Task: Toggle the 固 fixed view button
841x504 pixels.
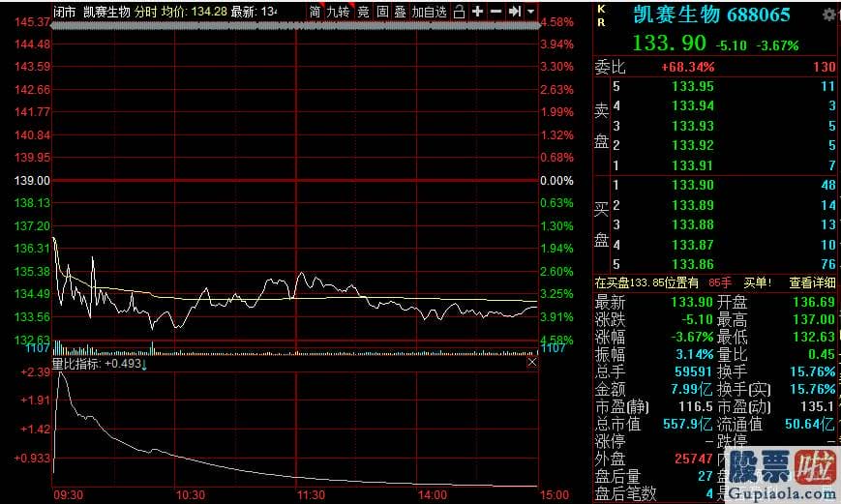Action: [x=382, y=12]
